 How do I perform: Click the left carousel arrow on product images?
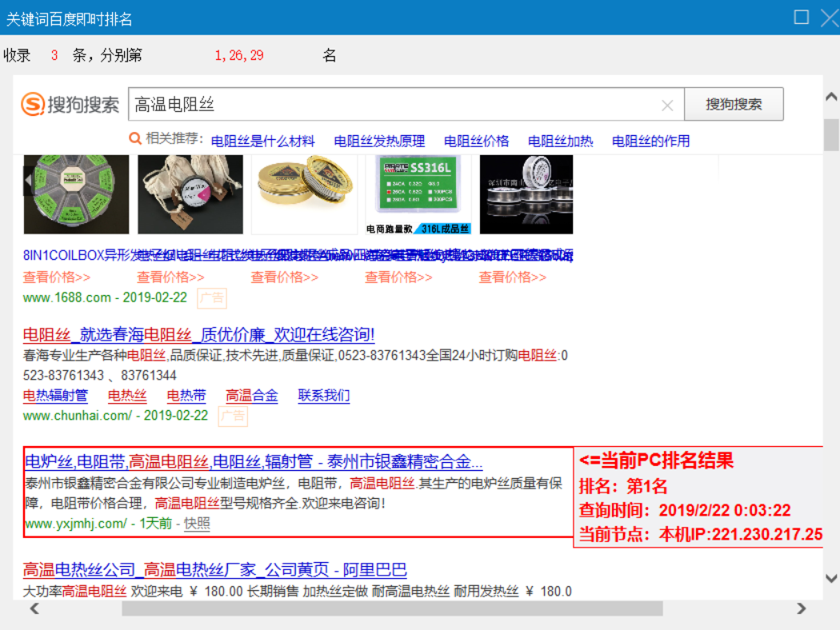coord(28,181)
